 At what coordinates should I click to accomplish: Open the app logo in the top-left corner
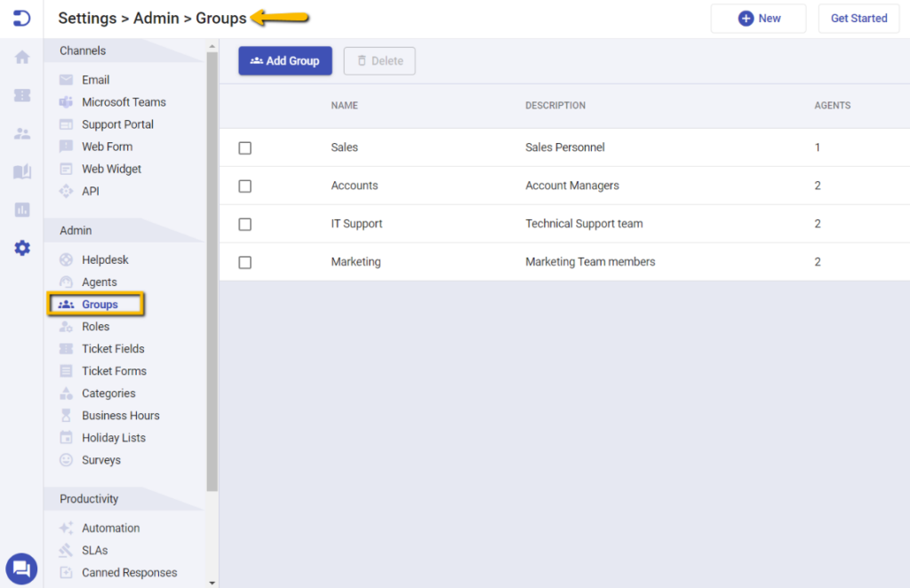coord(21,19)
